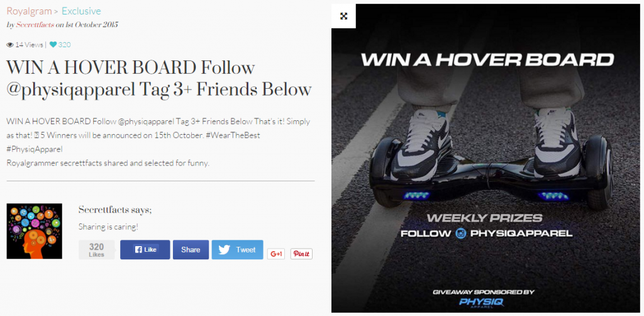The image size is (644, 316).
Task: Click the eye views icon
Action: (10, 45)
